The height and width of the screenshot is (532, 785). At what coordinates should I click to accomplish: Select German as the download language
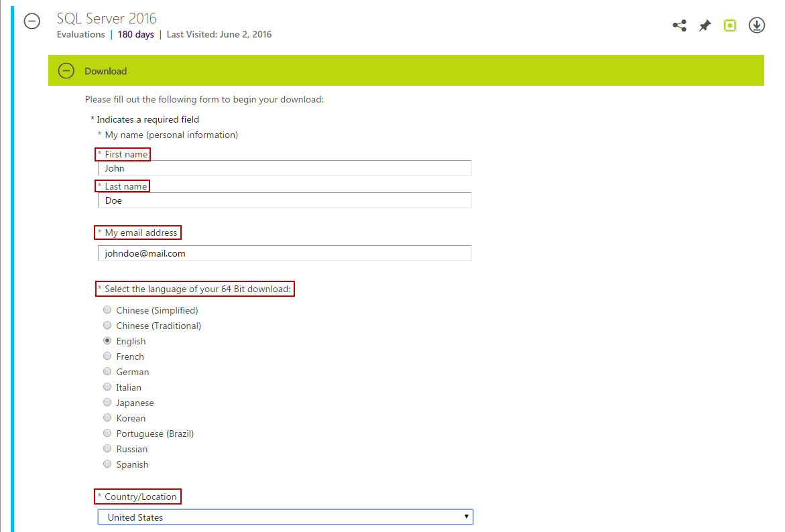[107, 371]
